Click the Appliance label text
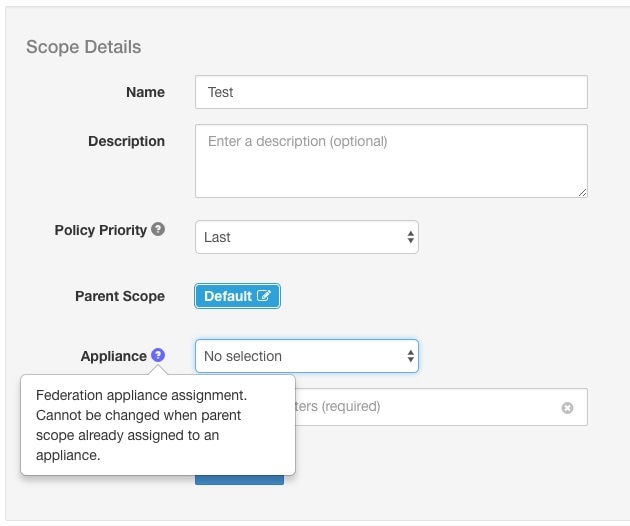The image size is (630, 526). (x=113, y=356)
